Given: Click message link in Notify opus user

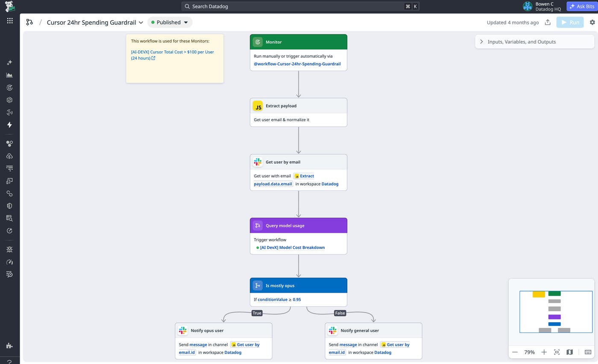Looking at the screenshot, I should click(x=198, y=345).
